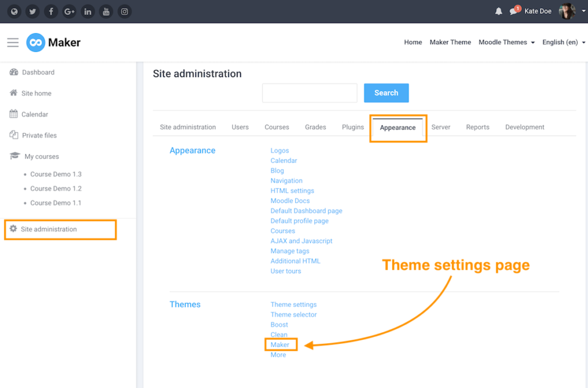Expand the profile menu chevron
Viewport: 588px width, 388px height.
click(583, 11)
